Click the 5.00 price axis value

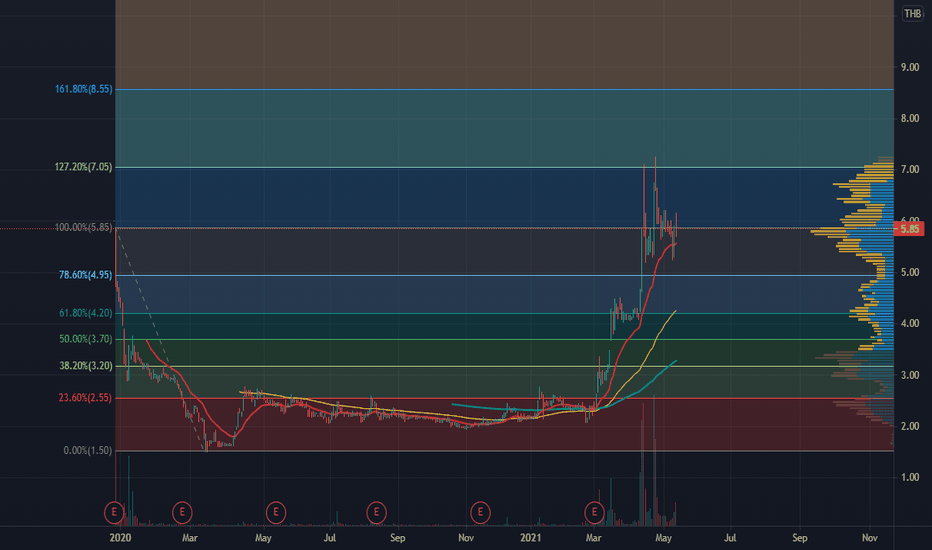910,272
